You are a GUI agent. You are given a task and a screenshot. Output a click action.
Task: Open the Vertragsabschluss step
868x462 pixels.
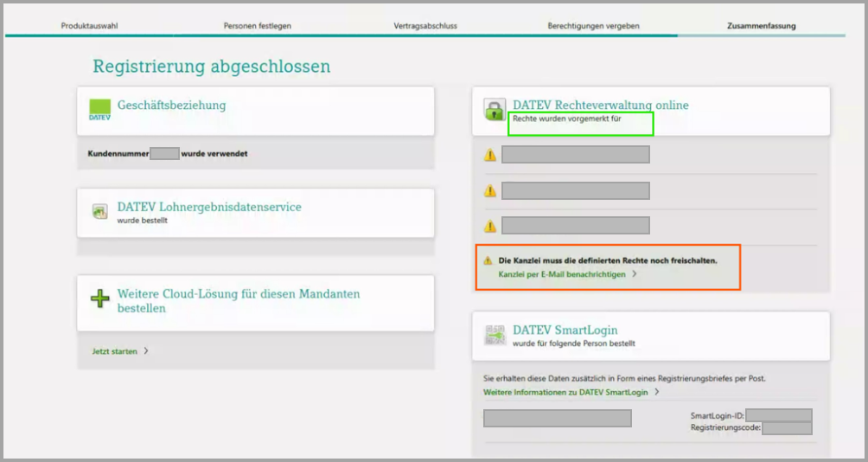425,26
